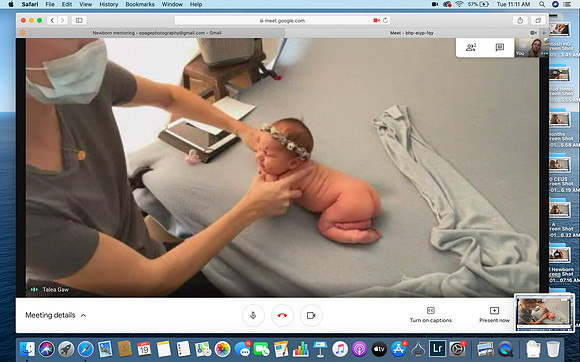The height and width of the screenshot is (362, 580).
Task: Open Podcasts in the Dock
Action: click(x=359, y=349)
